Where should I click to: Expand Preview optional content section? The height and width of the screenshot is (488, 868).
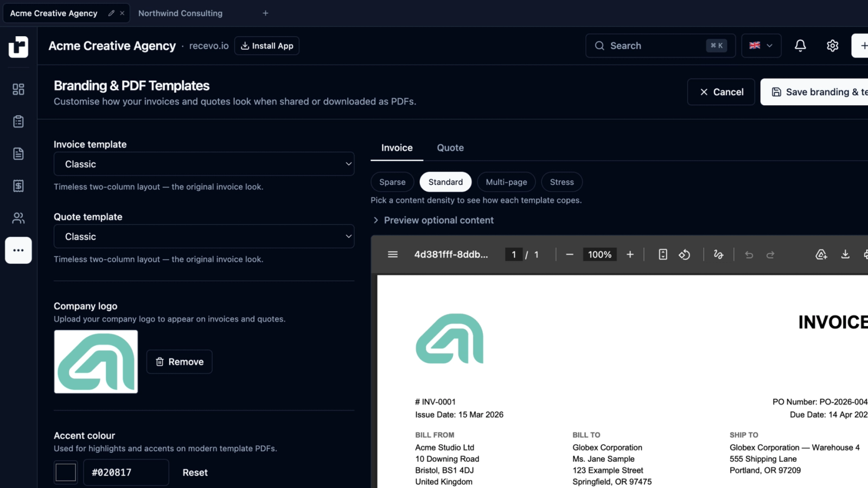click(433, 220)
